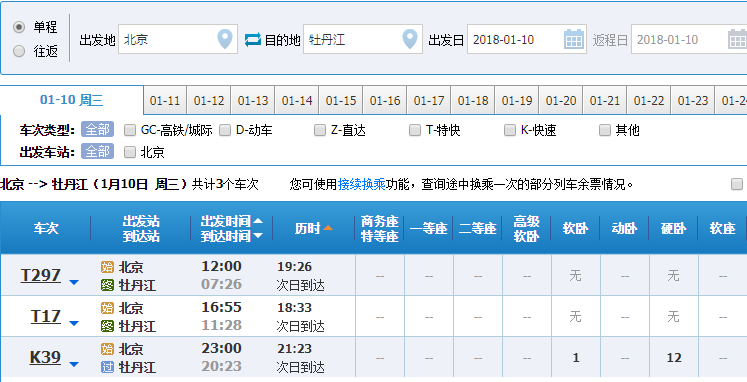Enable the K-快速 train filter
Image resolution: width=747 pixels, height=382 pixels.
pyautogui.click(x=510, y=130)
